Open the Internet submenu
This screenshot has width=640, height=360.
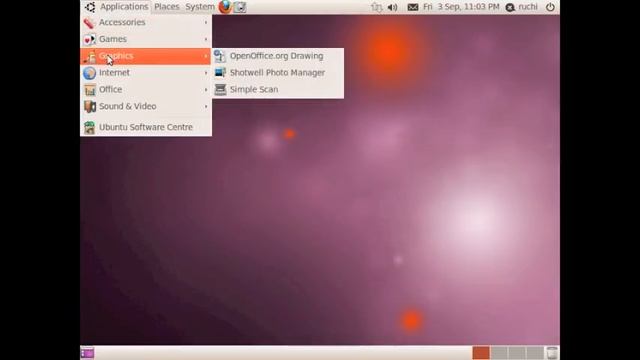click(x=146, y=73)
